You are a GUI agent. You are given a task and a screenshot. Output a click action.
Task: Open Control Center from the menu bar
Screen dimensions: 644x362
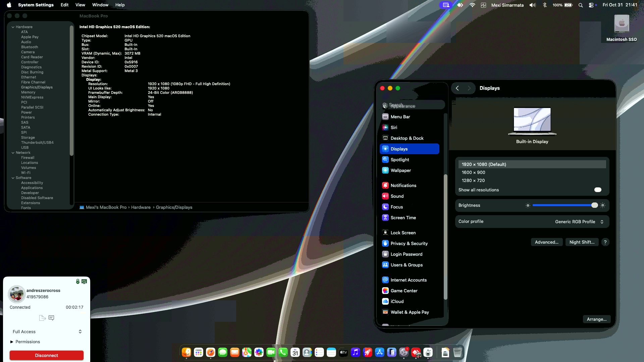[591, 5]
